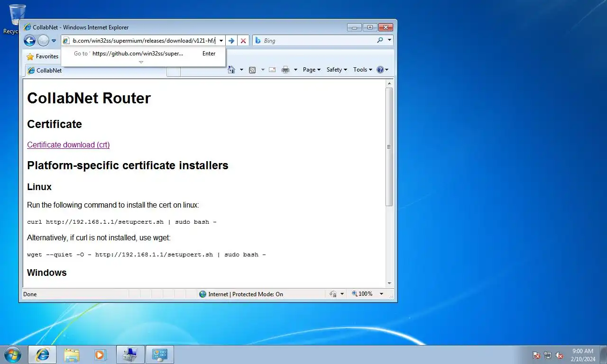Click the 'Platform-specific certificate installers' heading
607x364 pixels.
click(128, 165)
